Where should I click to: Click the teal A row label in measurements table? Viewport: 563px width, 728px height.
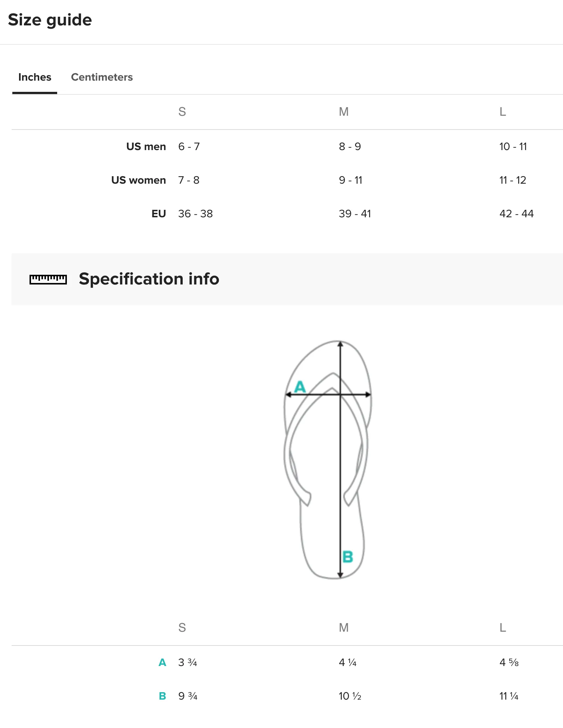(x=162, y=662)
